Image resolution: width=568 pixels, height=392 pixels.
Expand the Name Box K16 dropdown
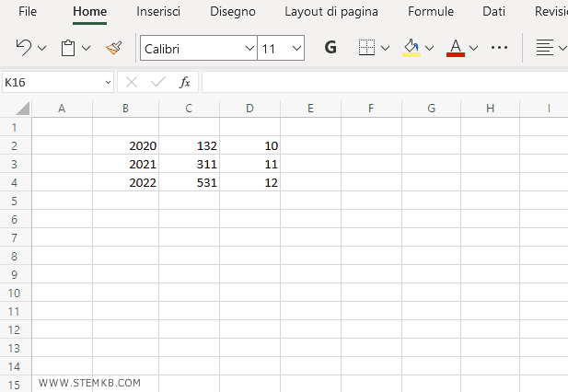coord(107,82)
